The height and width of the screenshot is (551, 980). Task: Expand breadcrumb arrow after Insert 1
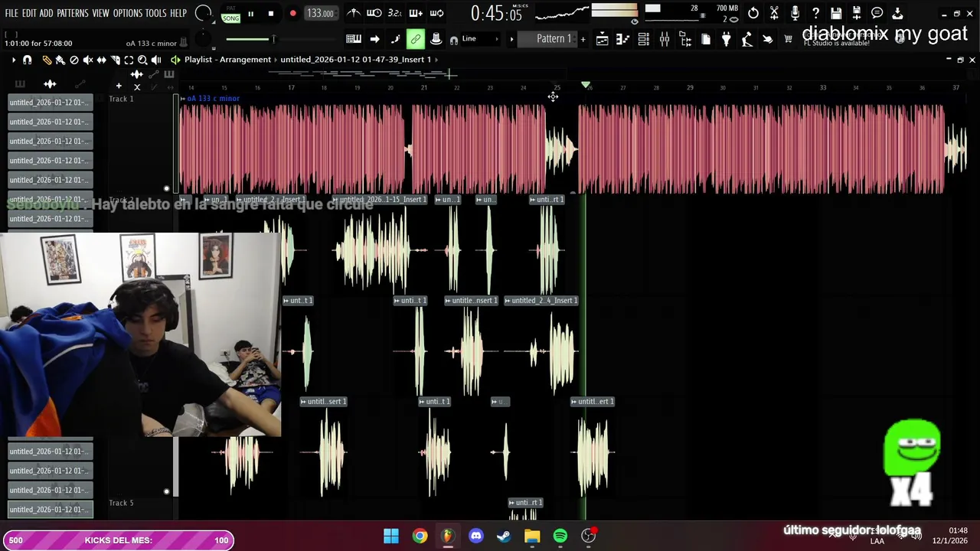click(436, 60)
